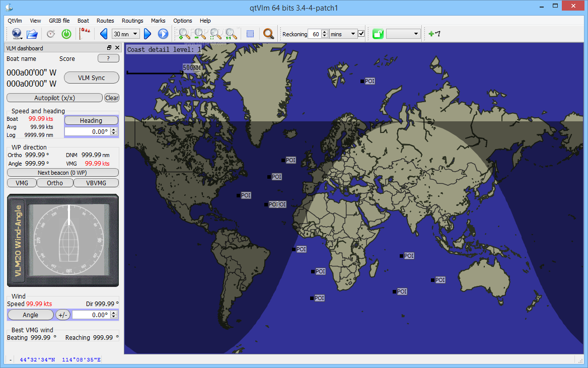Click the round blue play-forward icon
Image resolution: width=588 pixels, height=368 pixels.
click(163, 34)
